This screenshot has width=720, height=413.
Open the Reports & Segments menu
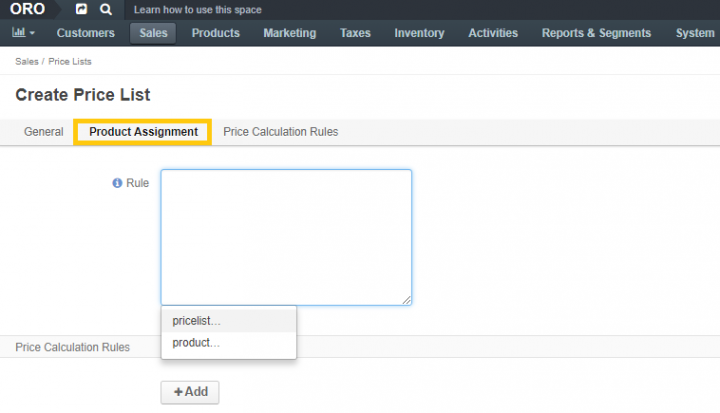pos(596,33)
